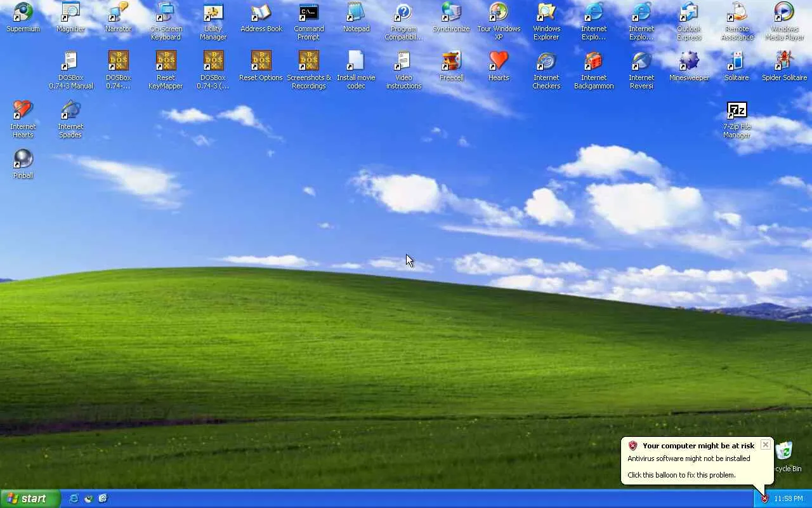
Task: Select the Solitaire icon next to Minesweeper
Action: pos(737,67)
